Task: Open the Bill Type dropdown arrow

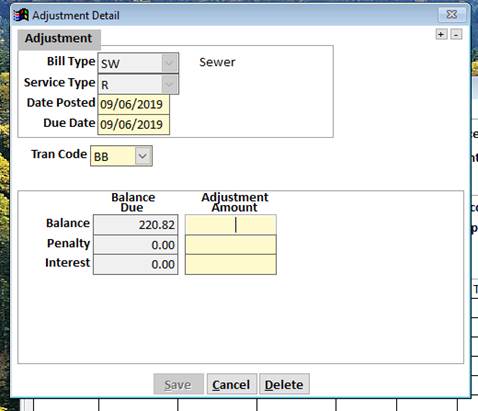Action: tap(170, 63)
